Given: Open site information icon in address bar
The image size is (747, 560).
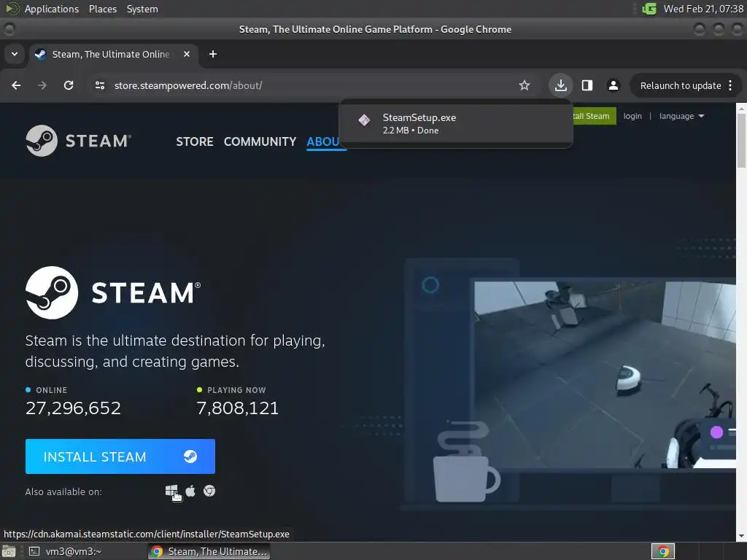Looking at the screenshot, I should [x=99, y=85].
